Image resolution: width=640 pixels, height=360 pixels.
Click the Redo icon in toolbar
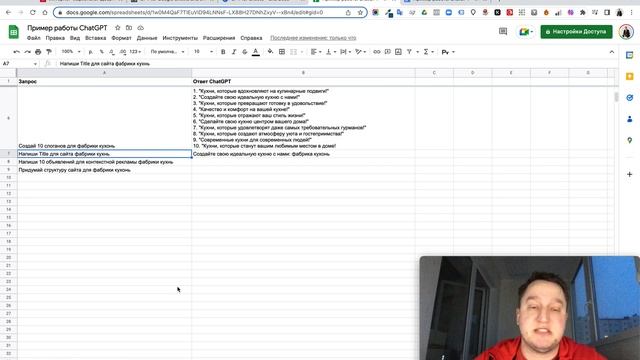(x=27, y=52)
